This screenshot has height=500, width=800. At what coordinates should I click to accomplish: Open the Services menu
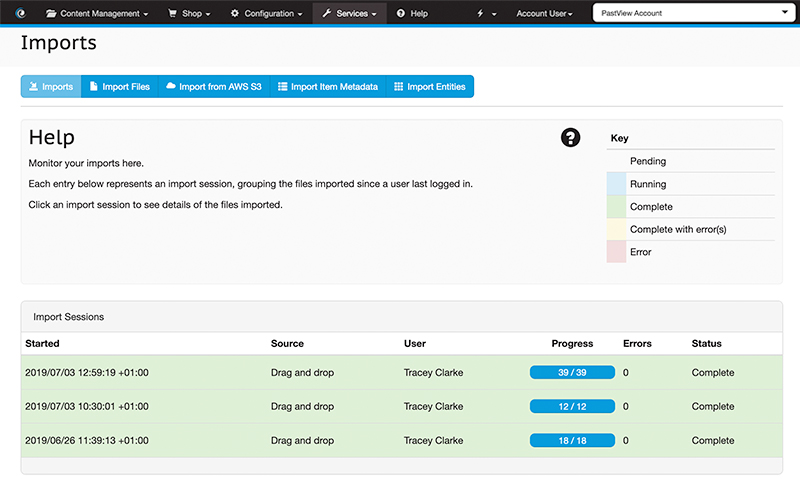[349, 13]
